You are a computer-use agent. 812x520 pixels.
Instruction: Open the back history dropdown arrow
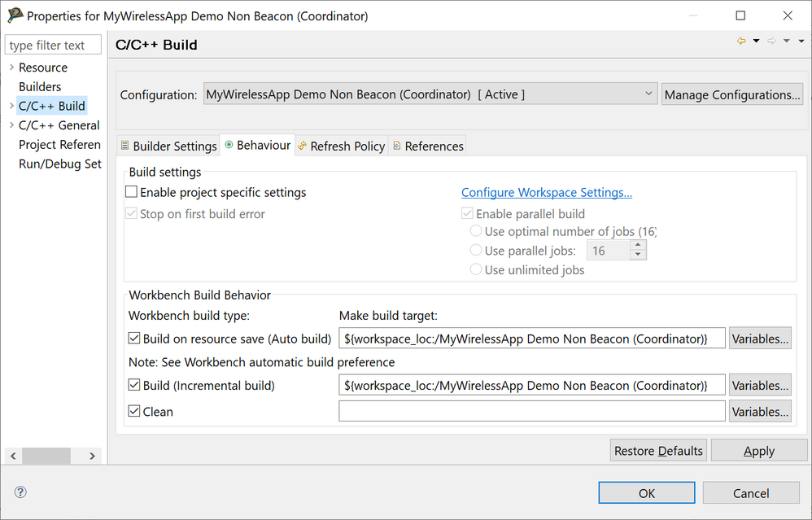756,42
